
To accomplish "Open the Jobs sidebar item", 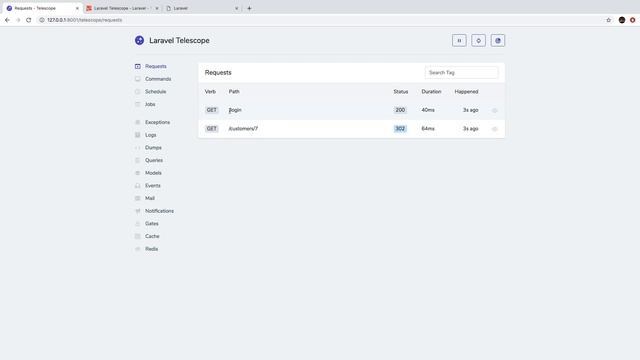I will point(150,104).
